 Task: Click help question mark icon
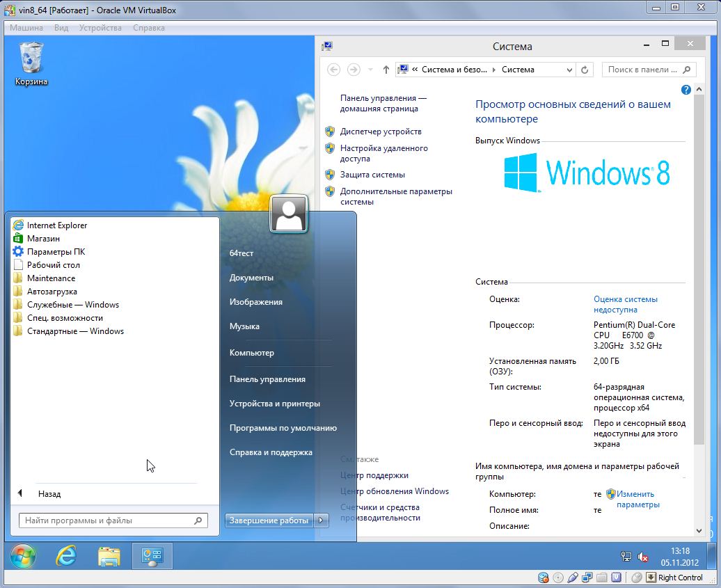click(x=686, y=90)
